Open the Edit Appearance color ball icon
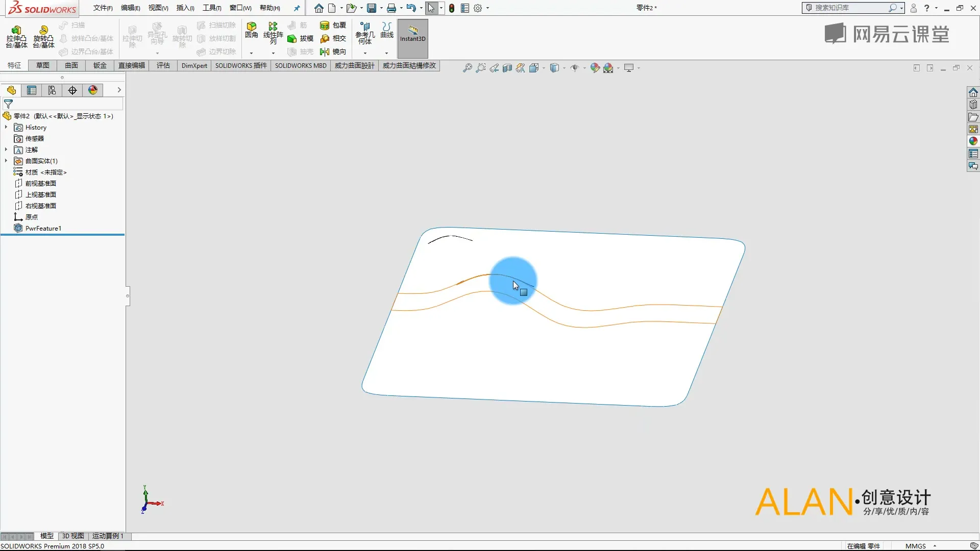This screenshot has width=980, height=551. coord(595,68)
